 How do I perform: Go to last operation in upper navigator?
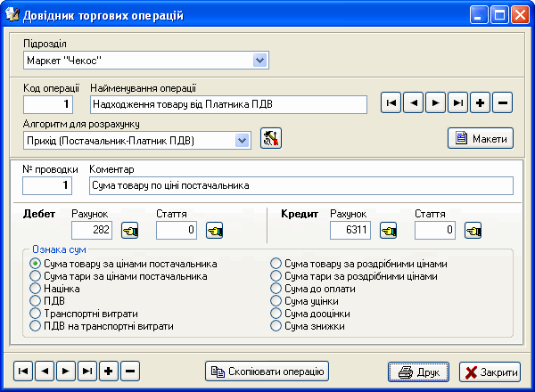coord(458,102)
